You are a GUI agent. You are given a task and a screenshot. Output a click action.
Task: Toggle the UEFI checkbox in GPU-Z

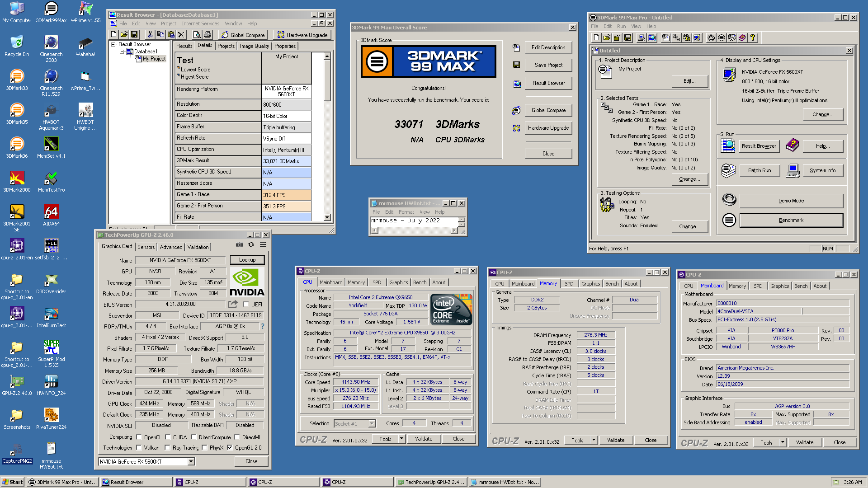(246, 305)
